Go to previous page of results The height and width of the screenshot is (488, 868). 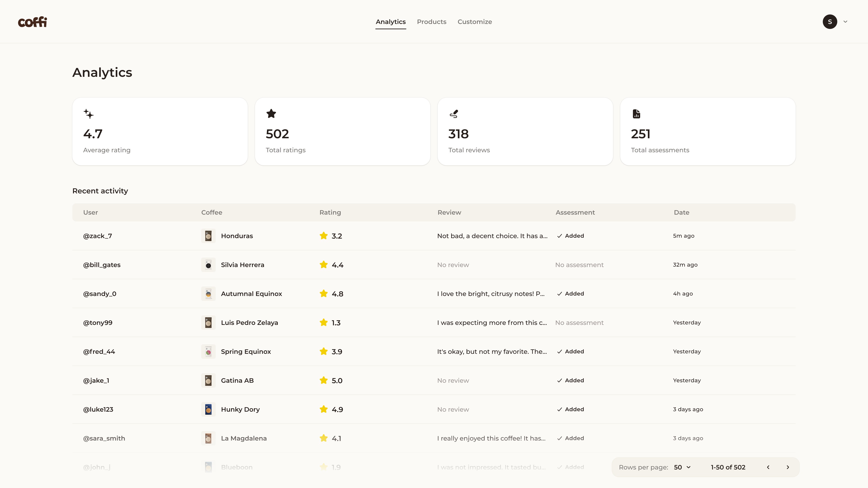pos(768,467)
